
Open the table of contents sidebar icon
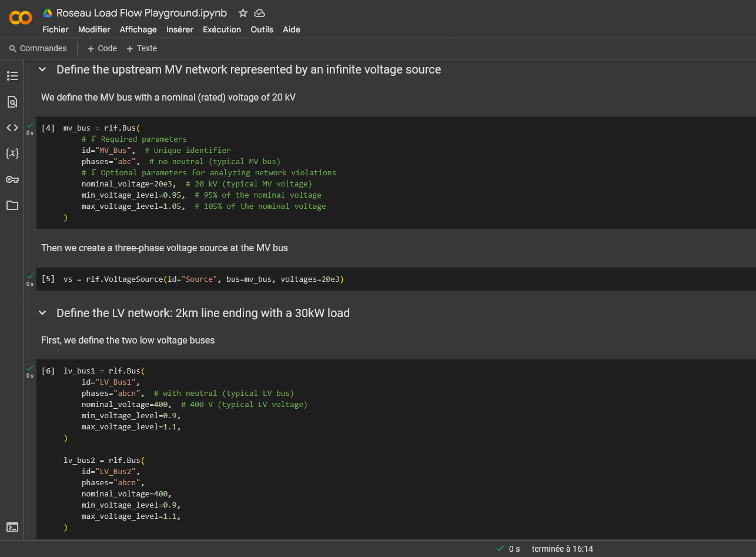(x=12, y=76)
